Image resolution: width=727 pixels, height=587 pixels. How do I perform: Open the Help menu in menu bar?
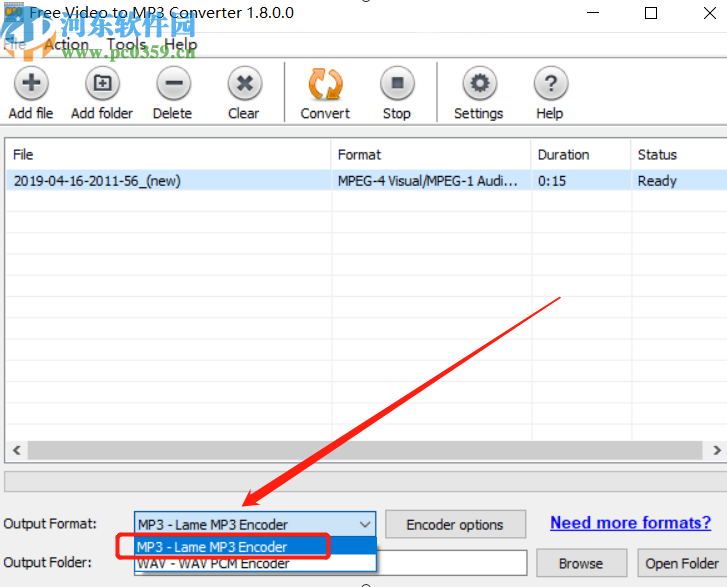180,45
